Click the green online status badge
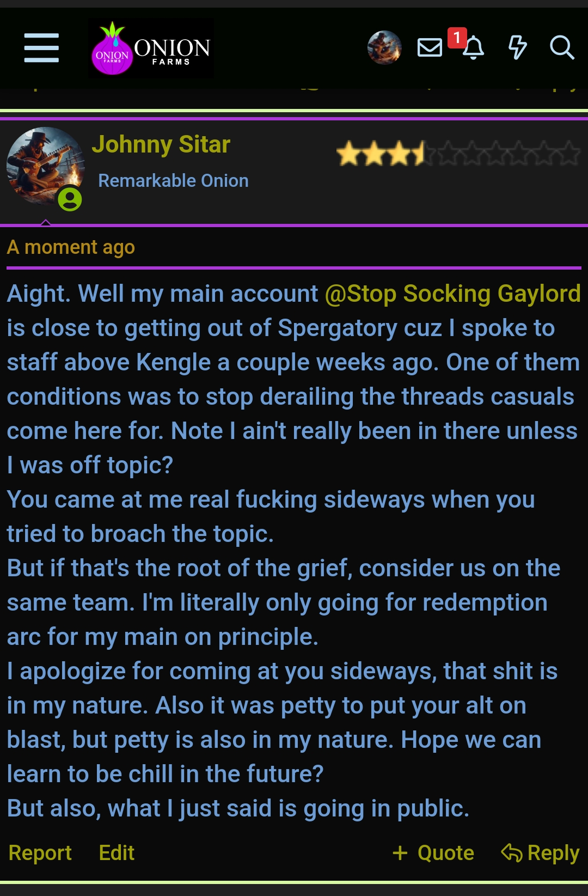The width and height of the screenshot is (588, 896). 70,199
